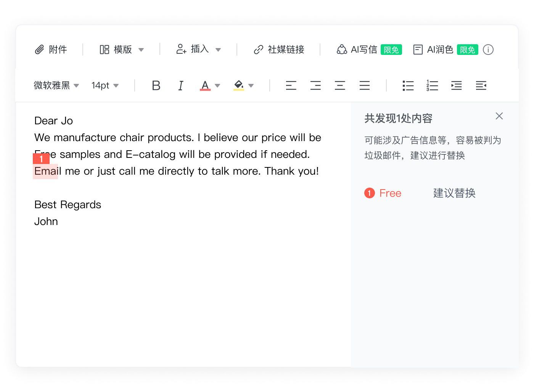Click 建议替换 to replace Free
This screenshot has height=392, width=534.
tap(454, 193)
